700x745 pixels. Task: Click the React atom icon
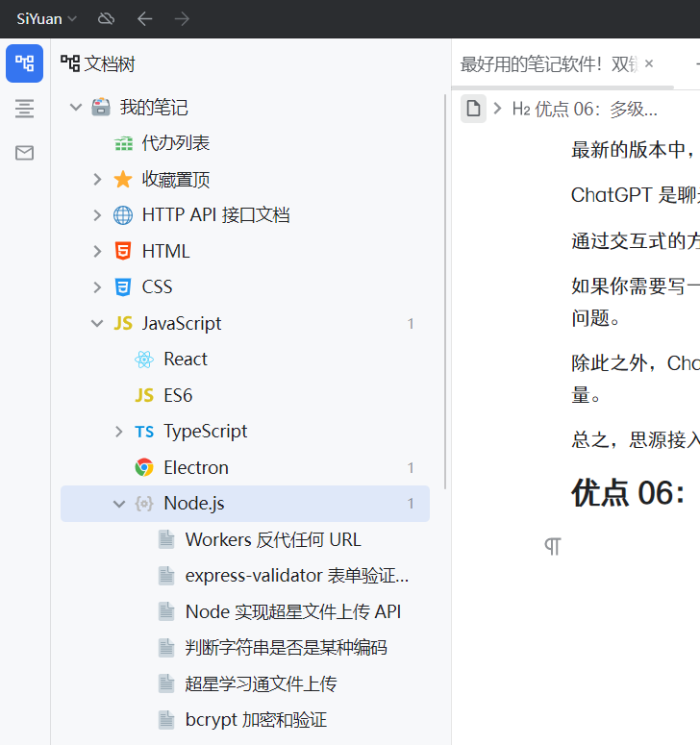tap(144, 360)
